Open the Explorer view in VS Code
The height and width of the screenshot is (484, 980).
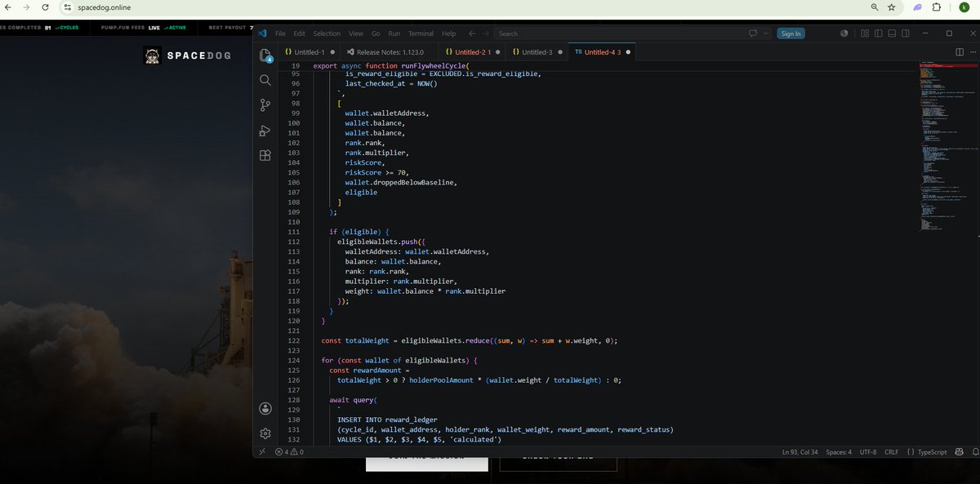[x=265, y=56]
